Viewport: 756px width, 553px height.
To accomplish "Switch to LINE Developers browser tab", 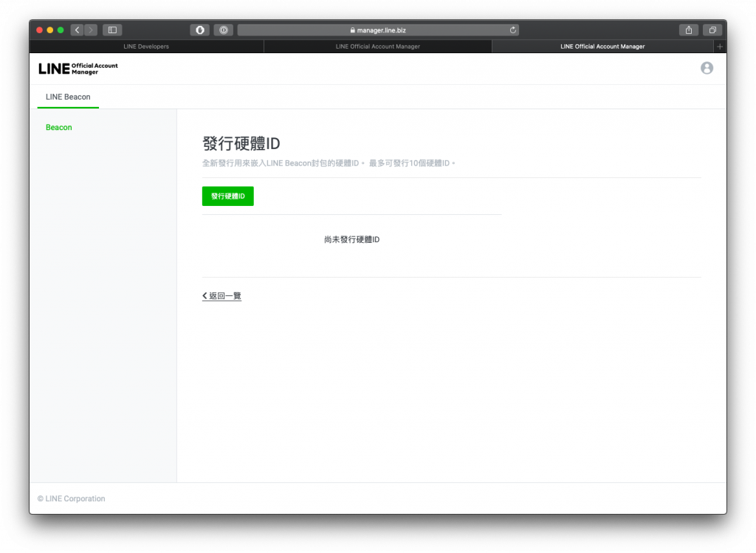I will [x=146, y=47].
